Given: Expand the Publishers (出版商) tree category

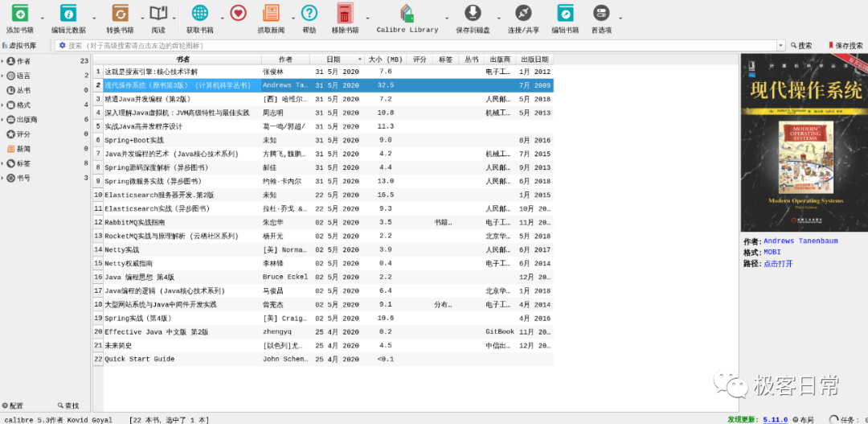Looking at the screenshot, I should point(2,119).
